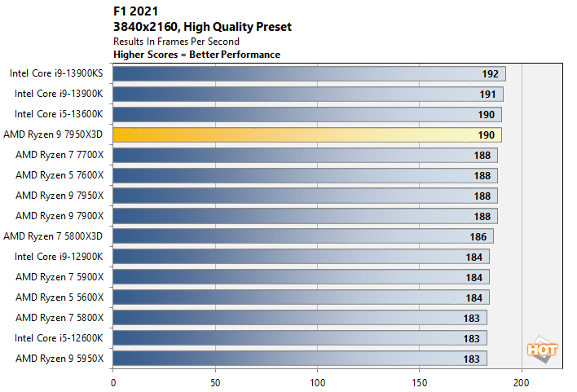Click the Intel Core i9-13900K label
The width and height of the screenshot is (577, 392).
point(59,94)
